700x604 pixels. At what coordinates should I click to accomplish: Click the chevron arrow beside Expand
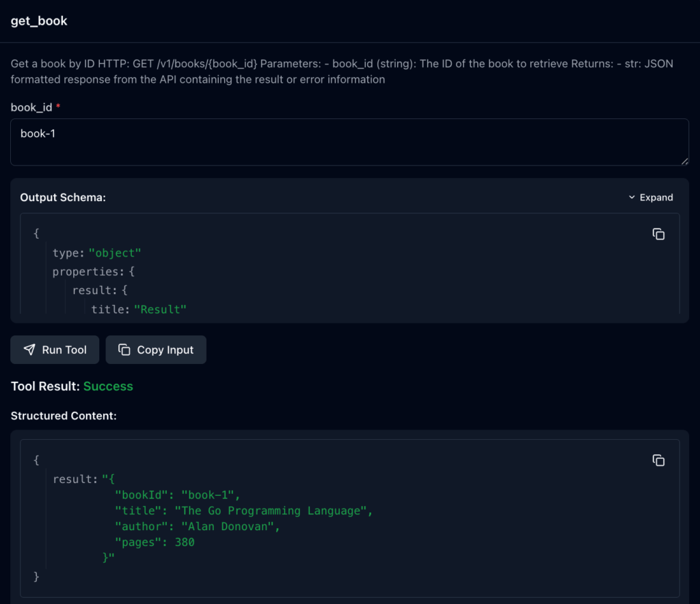(632, 198)
